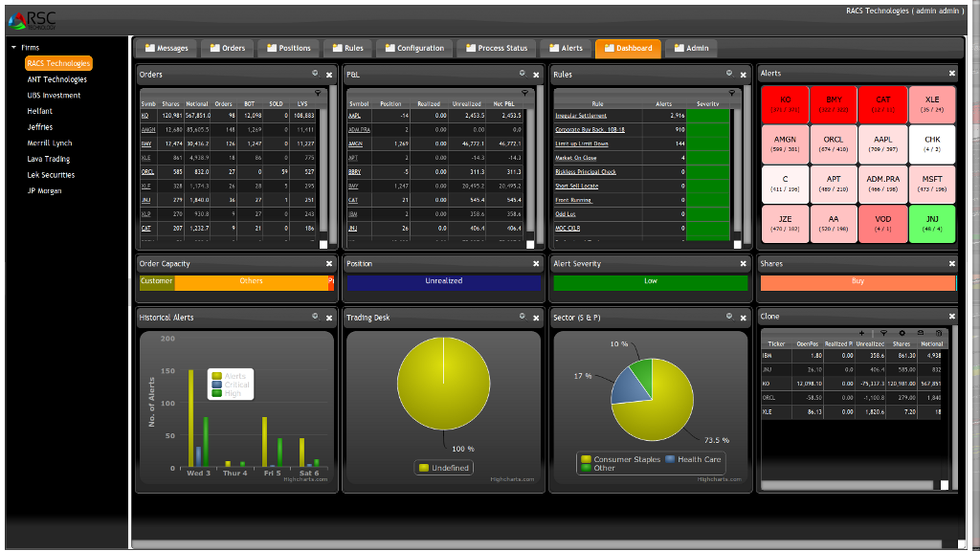
Task: Click the filter funnel icon in Rules panel
Action: point(732,93)
